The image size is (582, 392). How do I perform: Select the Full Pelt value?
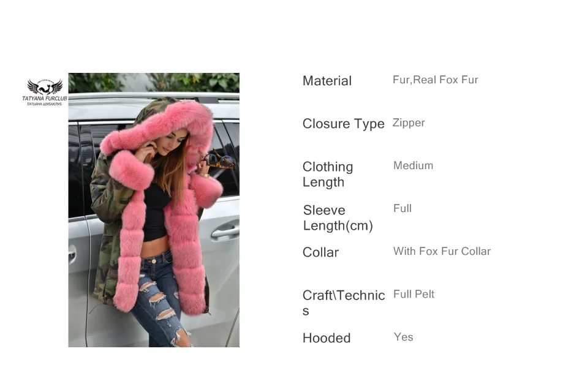(414, 294)
